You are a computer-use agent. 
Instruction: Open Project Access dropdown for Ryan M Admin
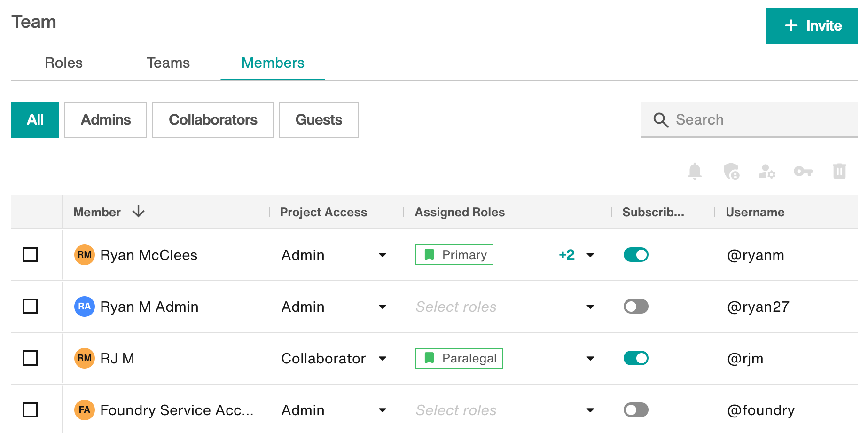click(383, 307)
